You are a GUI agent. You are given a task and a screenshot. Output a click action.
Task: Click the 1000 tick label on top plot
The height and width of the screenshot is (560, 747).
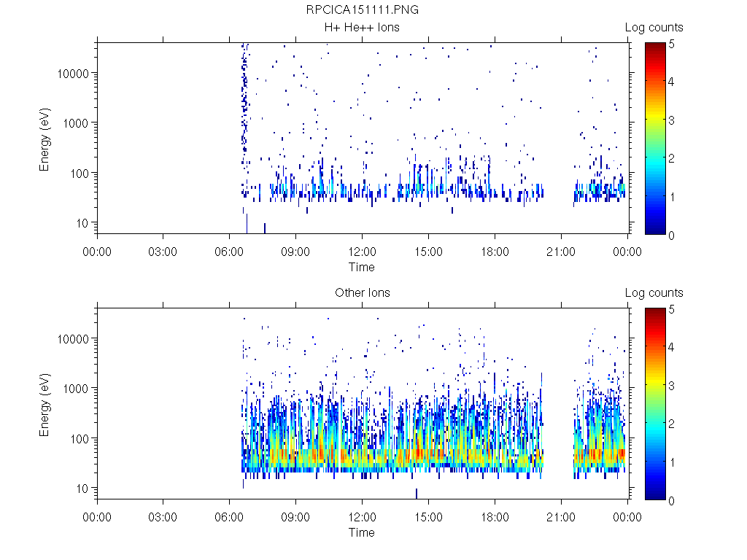[76, 123]
